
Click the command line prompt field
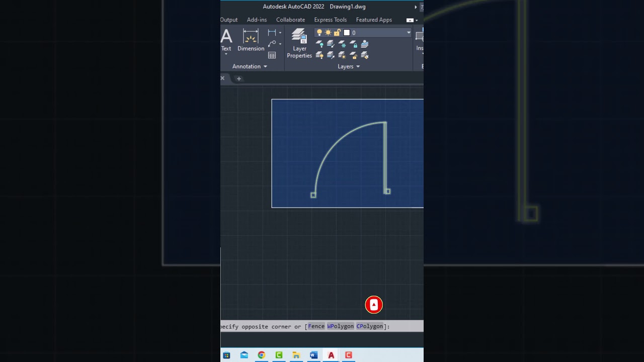[322, 326]
